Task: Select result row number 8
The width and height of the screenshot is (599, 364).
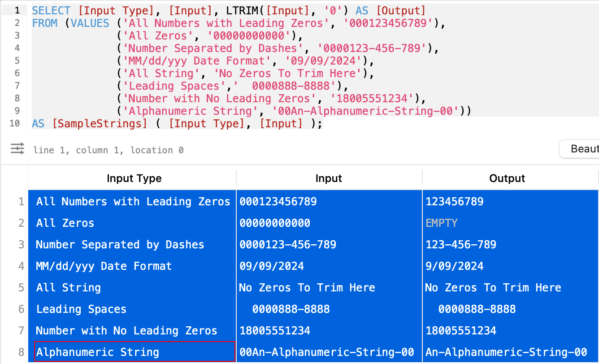Action: click(x=21, y=352)
